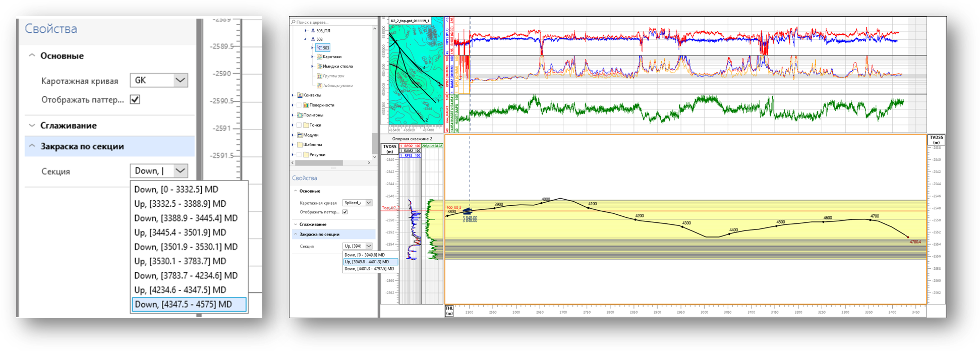
Task: Choose Down, [4347.5 - 4575] MD option
Action: (x=189, y=305)
